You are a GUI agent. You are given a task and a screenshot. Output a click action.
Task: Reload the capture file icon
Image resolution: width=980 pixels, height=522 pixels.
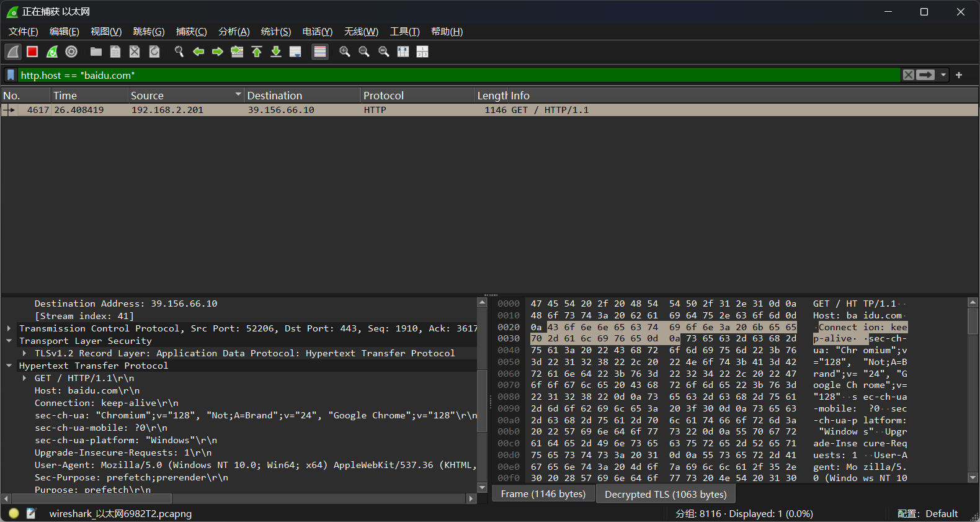point(154,52)
